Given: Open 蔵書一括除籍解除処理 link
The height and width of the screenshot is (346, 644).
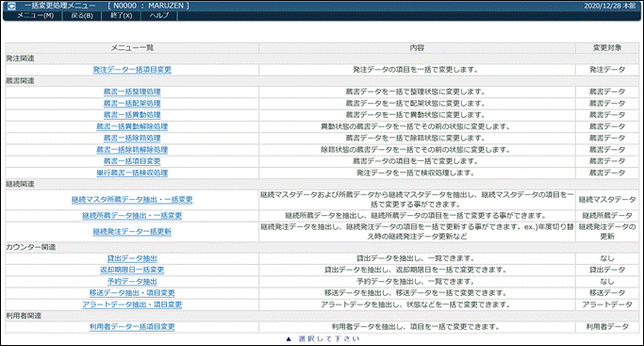Looking at the screenshot, I should point(132,150).
